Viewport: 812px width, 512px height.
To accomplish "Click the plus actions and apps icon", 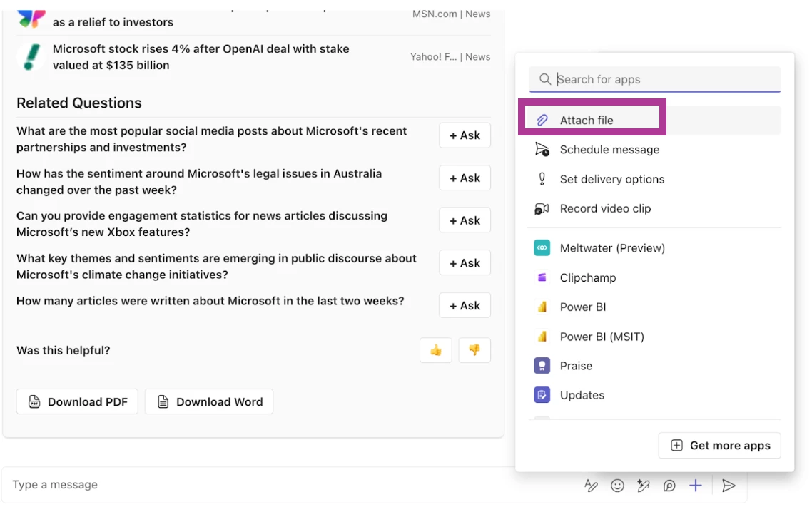I will click(x=696, y=485).
